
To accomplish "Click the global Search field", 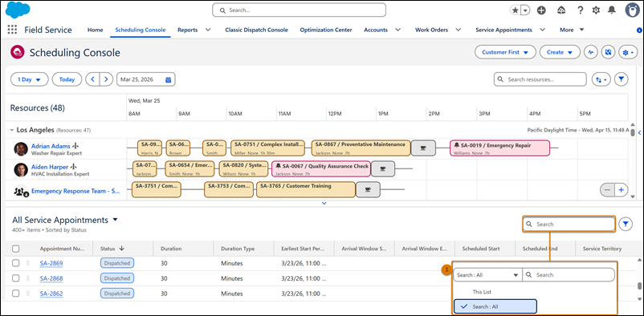I will [299, 10].
